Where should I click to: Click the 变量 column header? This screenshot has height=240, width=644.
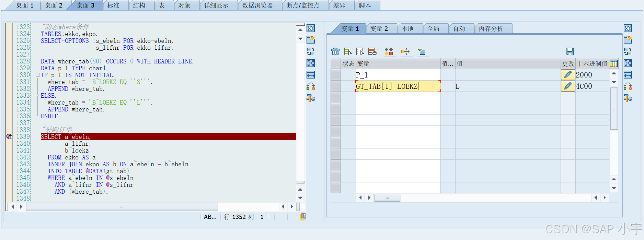[x=398, y=63]
